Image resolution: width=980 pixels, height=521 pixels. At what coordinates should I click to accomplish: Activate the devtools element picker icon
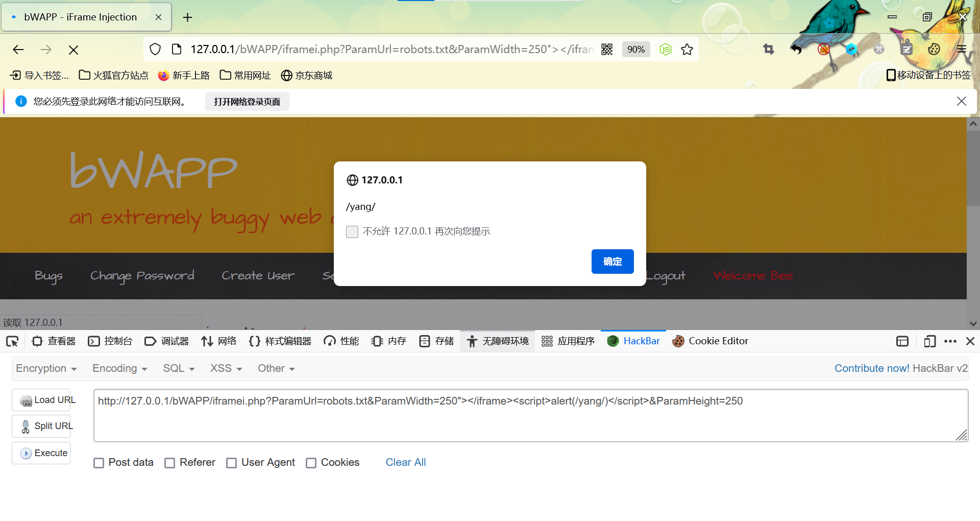pyautogui.click(x=12, y=341)
